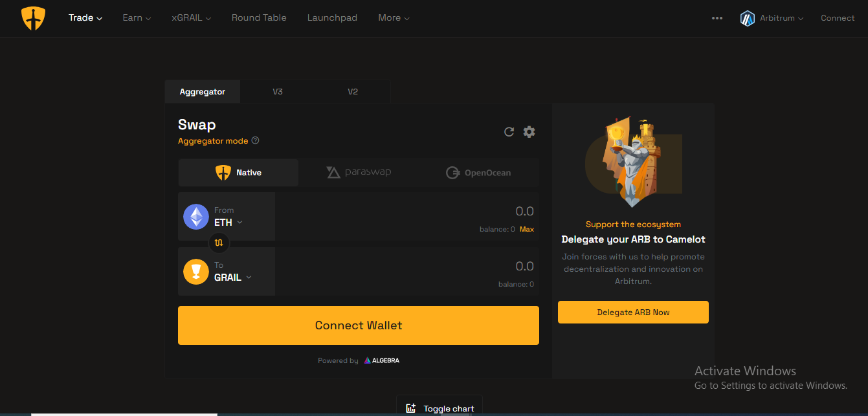The width and height of the screenshot is (868, 416).
Task: Click Delegate ARB Now button
Action: [x=633, y=312]
